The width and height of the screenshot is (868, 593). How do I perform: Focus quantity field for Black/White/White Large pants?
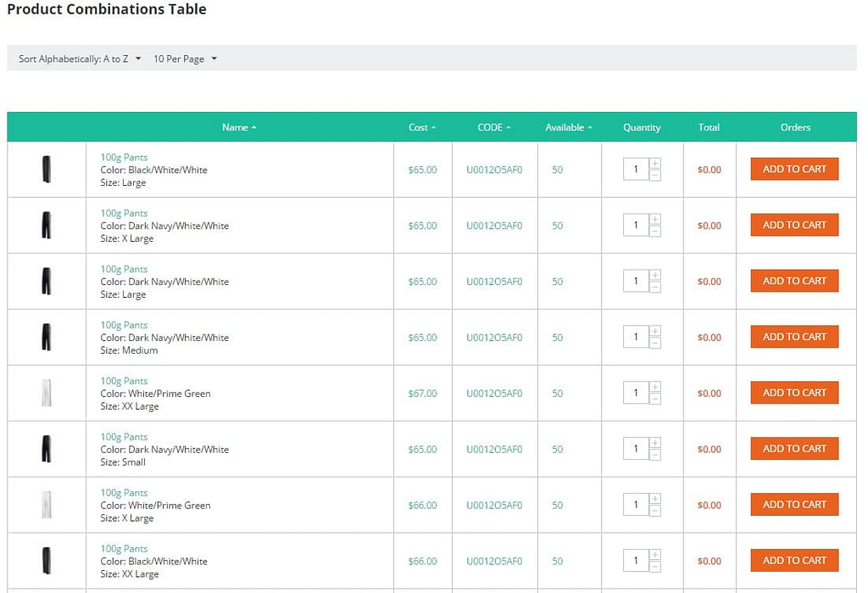point(636,170)
